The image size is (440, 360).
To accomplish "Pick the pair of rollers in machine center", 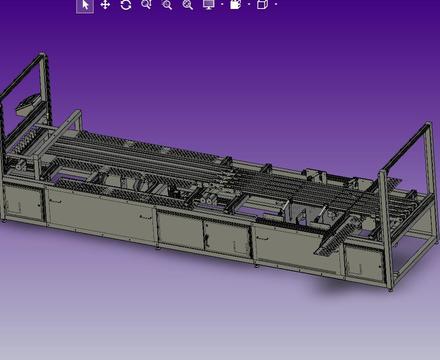I will click(208, 200).
